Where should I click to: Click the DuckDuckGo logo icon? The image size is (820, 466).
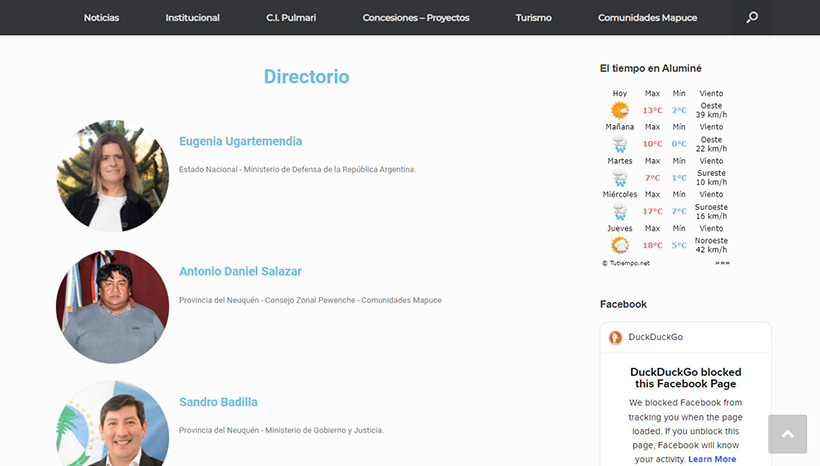tap(616, 337)
